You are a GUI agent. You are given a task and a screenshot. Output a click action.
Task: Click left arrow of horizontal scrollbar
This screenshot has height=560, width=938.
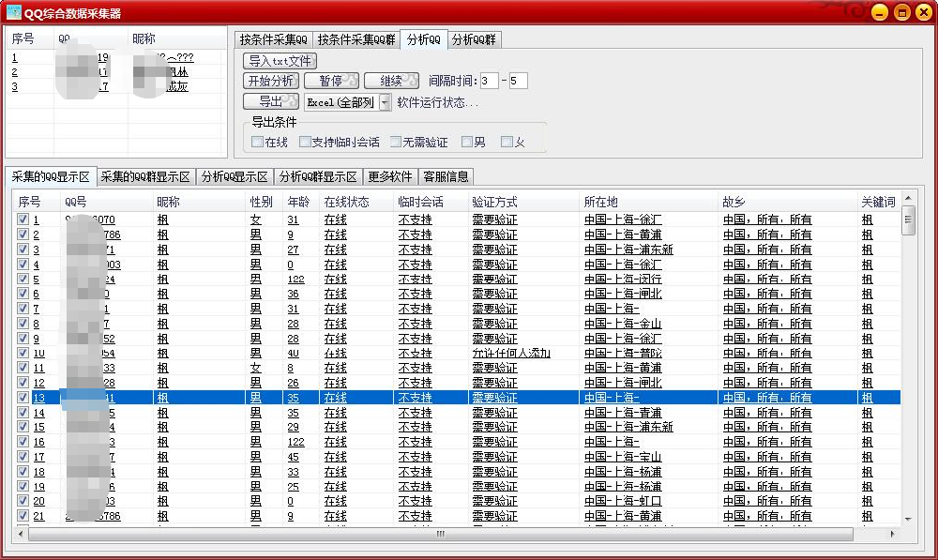pyautogui.click(x=21, y=534)
